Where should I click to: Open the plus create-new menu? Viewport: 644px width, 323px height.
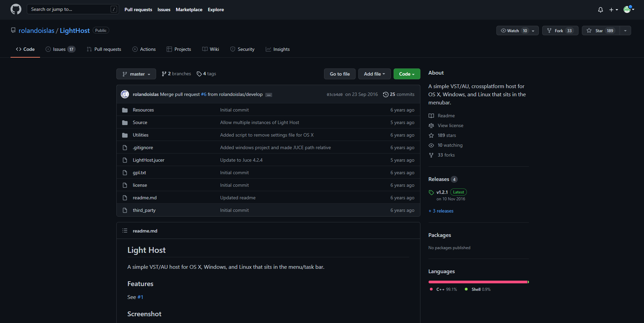(613, 9)
